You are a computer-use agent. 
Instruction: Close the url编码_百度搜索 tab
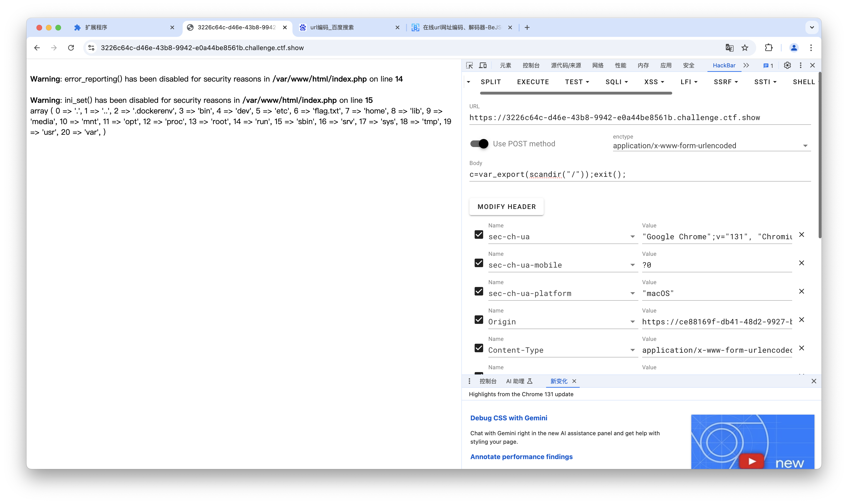(397, 27)
